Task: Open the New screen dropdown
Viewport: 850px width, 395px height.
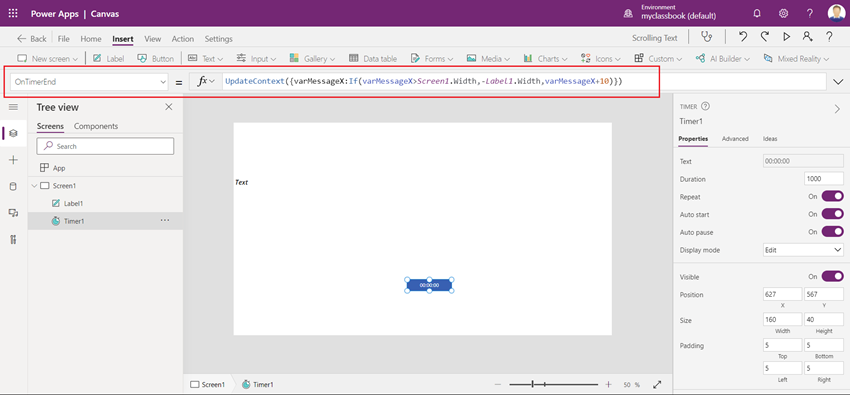Action: [x=48, y=59]
